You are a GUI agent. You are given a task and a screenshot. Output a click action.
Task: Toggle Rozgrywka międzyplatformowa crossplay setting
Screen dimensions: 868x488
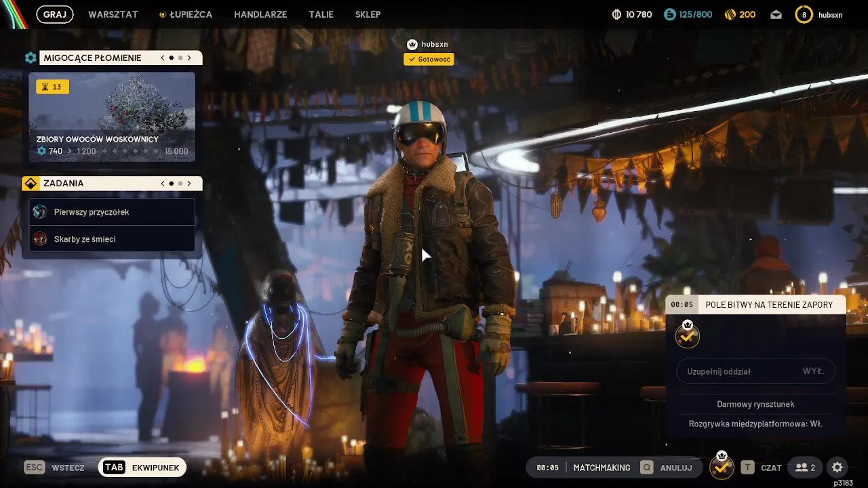pyautogui.click(x=755, y=424)
